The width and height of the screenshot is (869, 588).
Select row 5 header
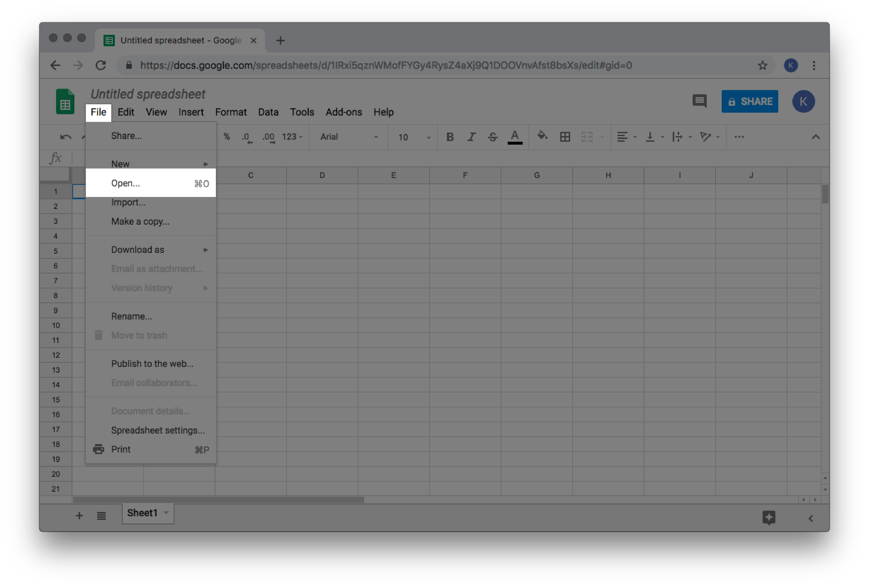(x=56, y=251)
